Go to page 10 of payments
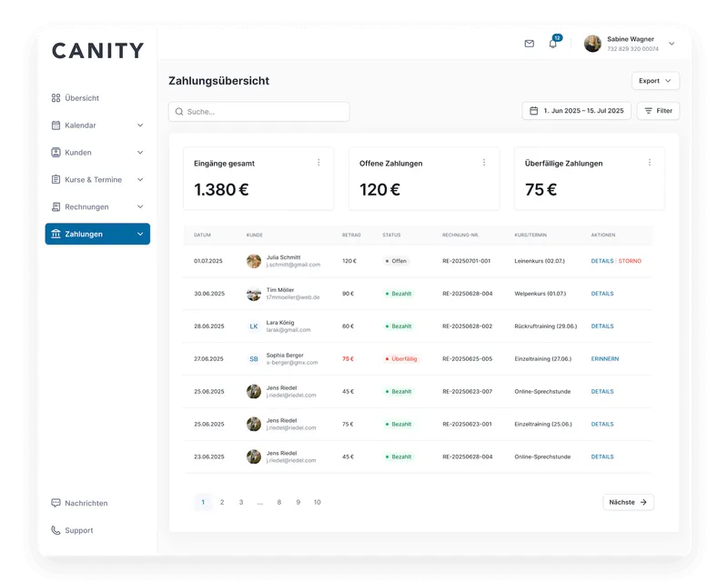 tap(318, 502)
